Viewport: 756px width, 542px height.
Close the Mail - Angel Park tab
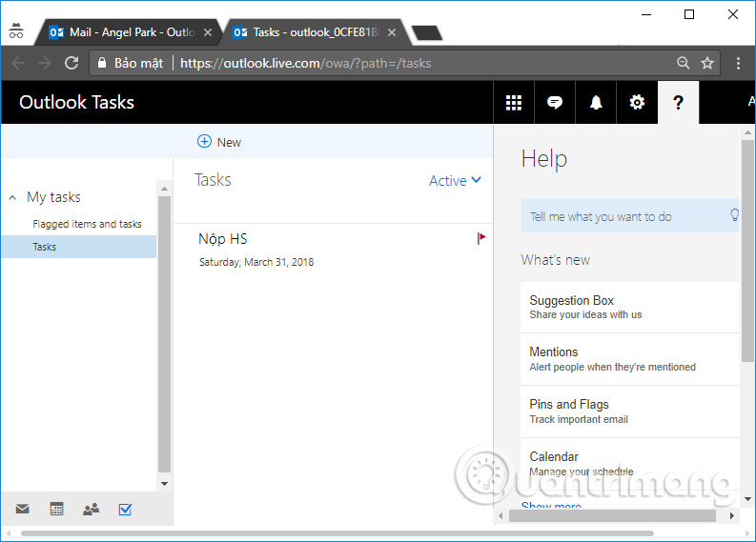point(208,32)
